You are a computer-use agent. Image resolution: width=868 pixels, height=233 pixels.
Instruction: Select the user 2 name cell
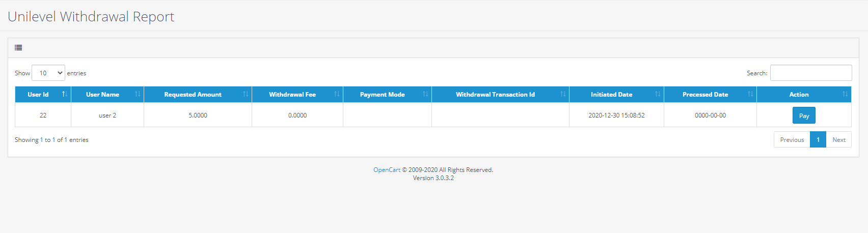coord(107,115)
